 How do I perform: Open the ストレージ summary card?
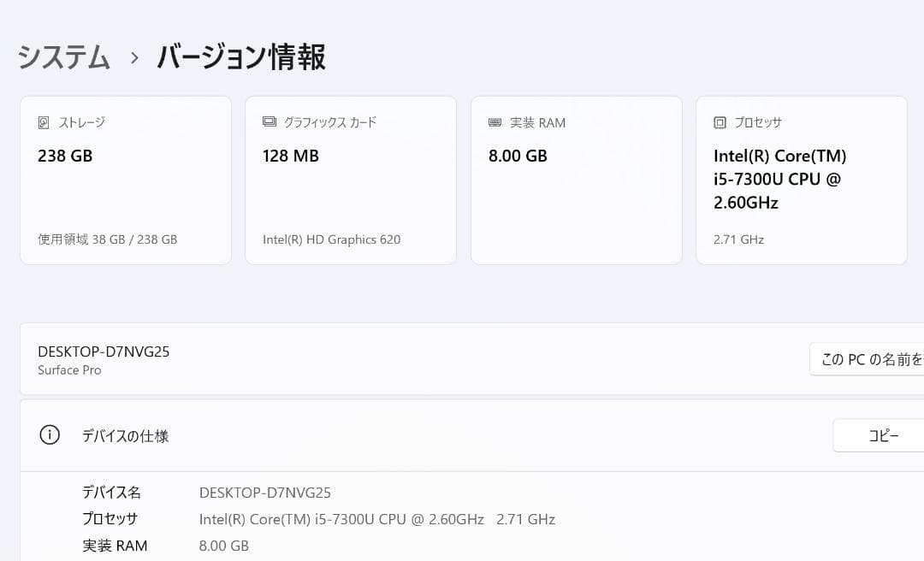click(126, 180)
